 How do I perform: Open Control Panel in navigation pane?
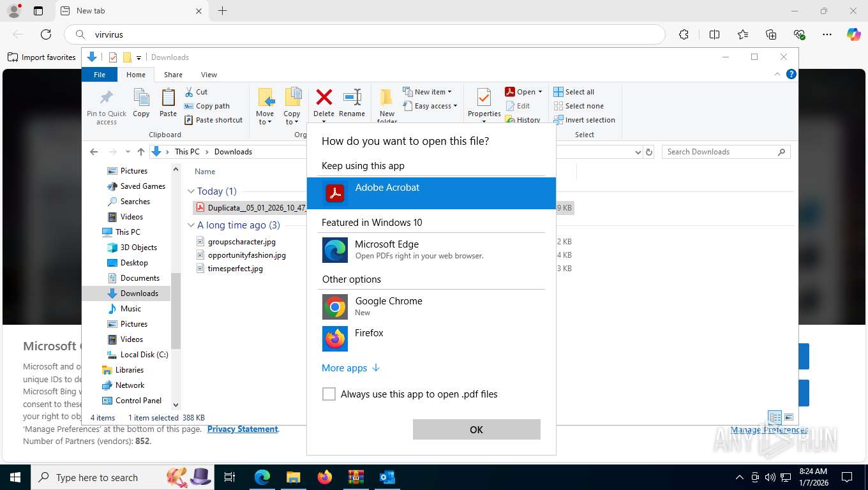click(x=131, y=401)
